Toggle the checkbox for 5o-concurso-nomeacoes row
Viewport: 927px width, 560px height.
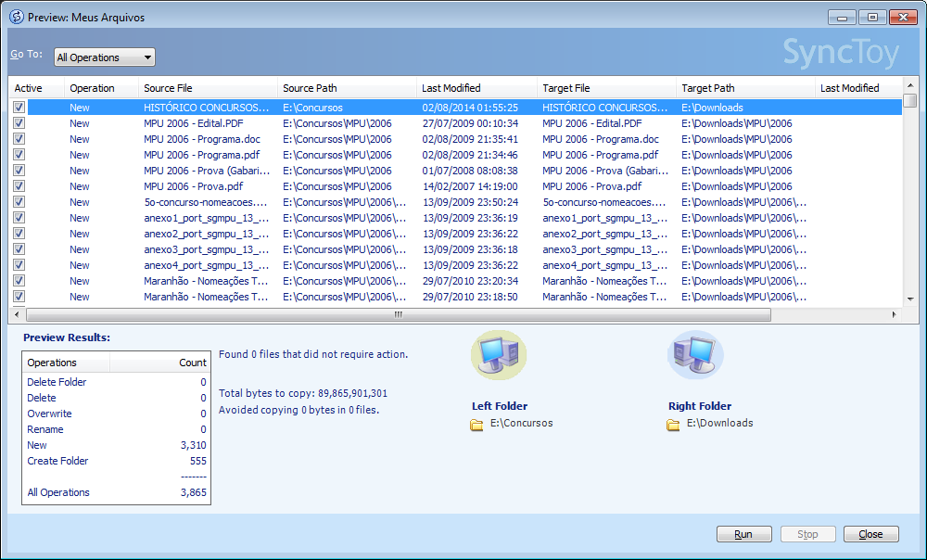pos(19,201)
